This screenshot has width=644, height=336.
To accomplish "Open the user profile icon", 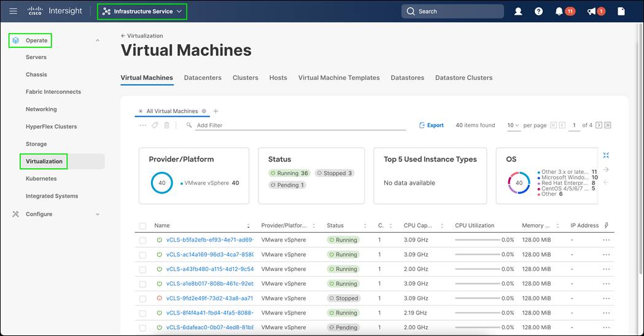I will [x=518, y=12].
